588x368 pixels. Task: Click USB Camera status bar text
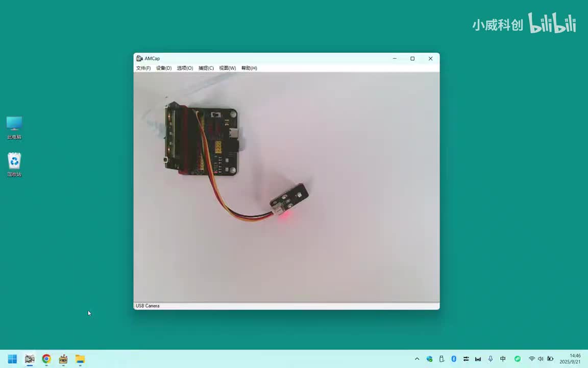[x=148, y=306]
